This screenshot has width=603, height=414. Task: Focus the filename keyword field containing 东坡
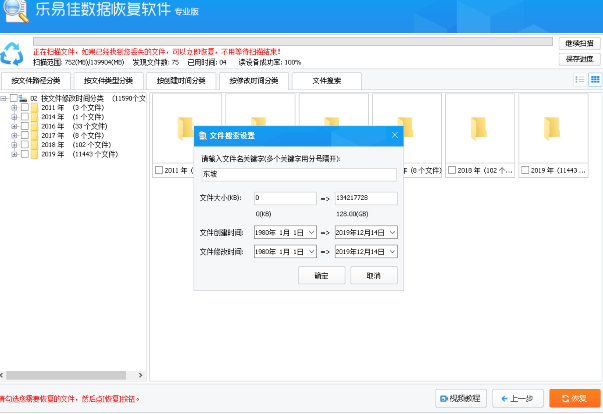(x=299, y=174)
